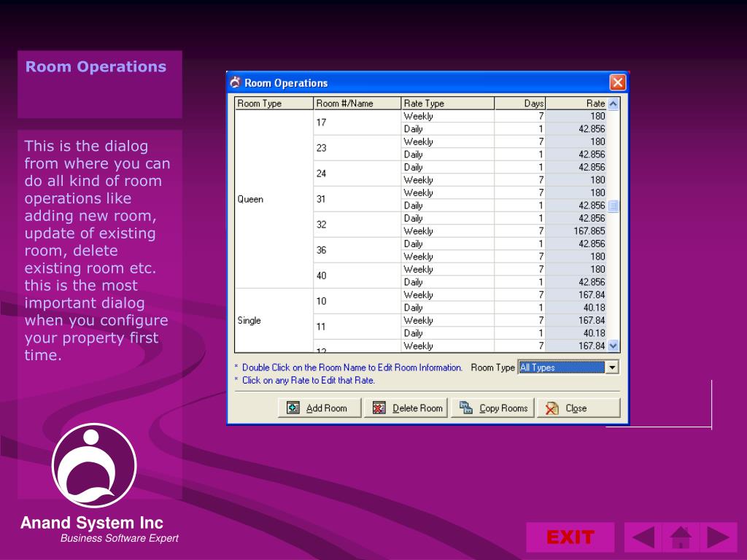The image size is (747, 560).
Task: Select room 40 in the Room Name column
Action: 357,275
